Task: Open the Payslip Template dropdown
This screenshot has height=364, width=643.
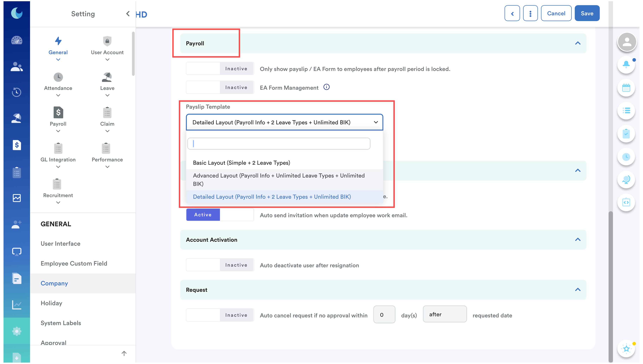Action: [284, 122]
